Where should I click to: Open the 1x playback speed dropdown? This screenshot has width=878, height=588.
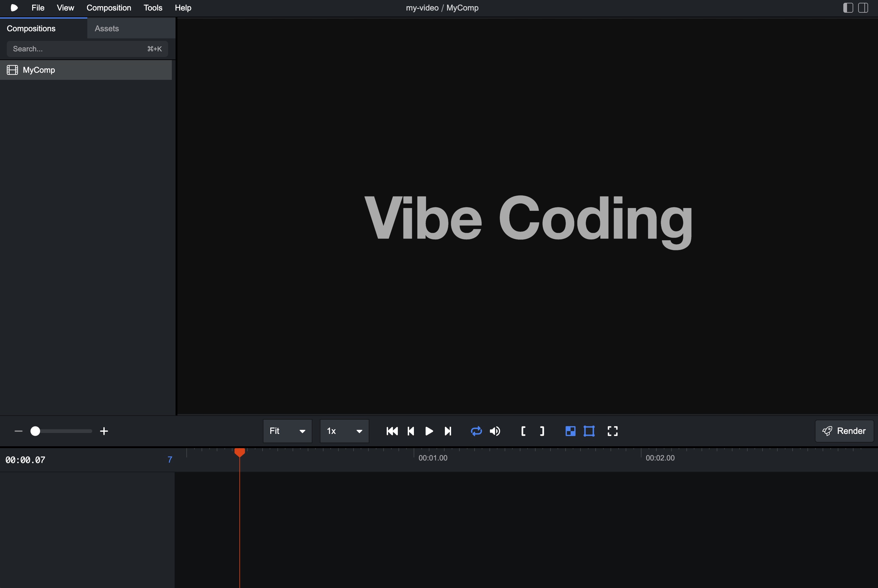coord(344,431)
